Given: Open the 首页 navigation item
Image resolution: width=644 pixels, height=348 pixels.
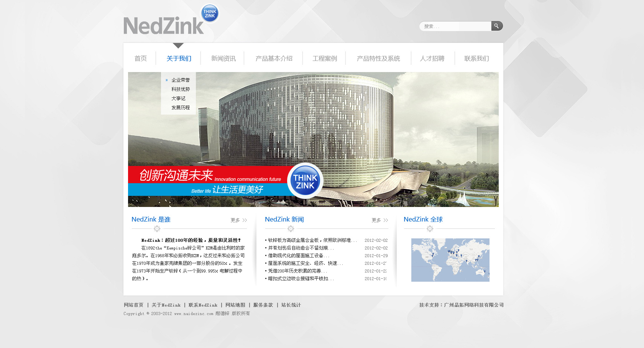Looking at the screenshot, I should [141, 58].
